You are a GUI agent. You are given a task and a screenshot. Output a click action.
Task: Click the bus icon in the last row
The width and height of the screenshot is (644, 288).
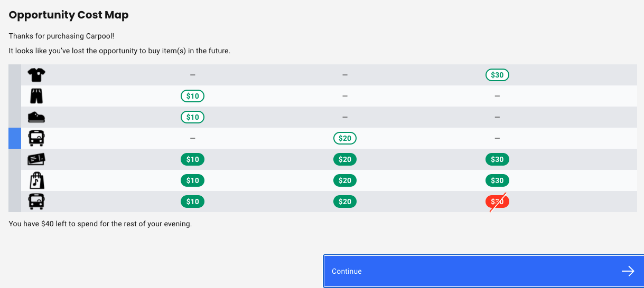point(36,201)
